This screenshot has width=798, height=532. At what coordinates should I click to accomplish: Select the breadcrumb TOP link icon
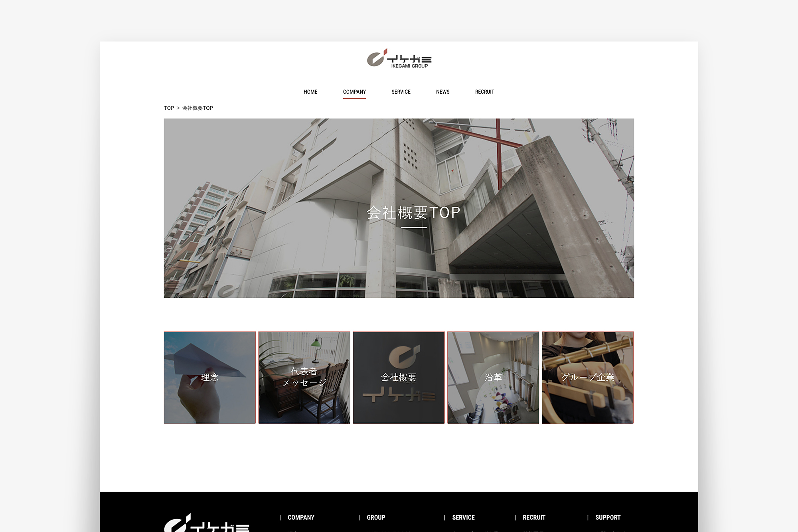pos(169,108)
